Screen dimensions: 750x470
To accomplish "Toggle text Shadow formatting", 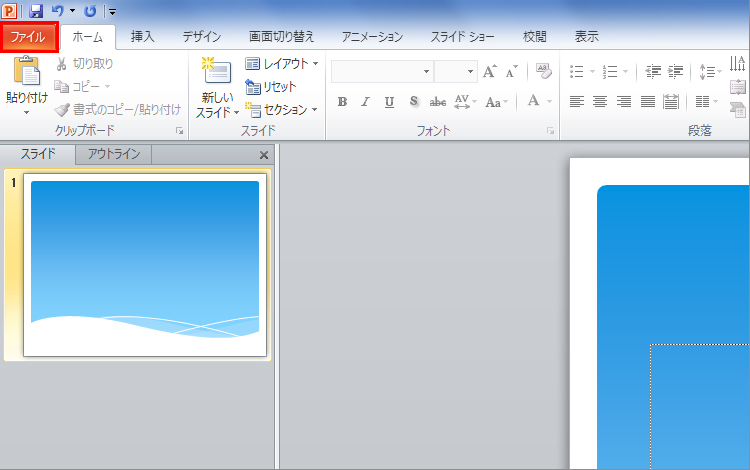I will (x=414, y=102).
